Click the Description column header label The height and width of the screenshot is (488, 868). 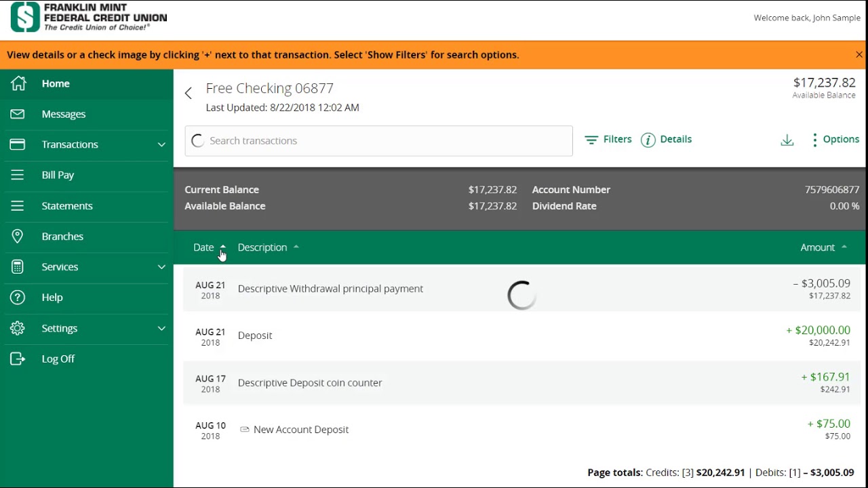262,247
